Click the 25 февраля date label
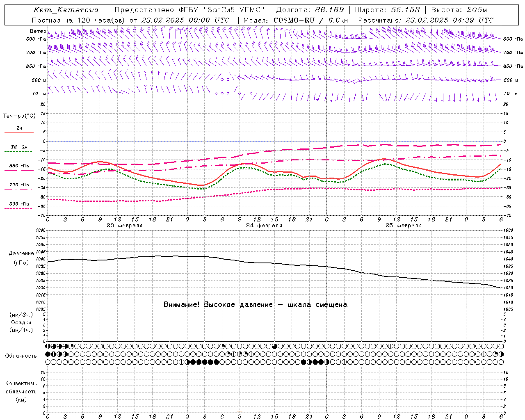Image resolution: width=525 pixels, height=420 pixels. click(404, 226)
